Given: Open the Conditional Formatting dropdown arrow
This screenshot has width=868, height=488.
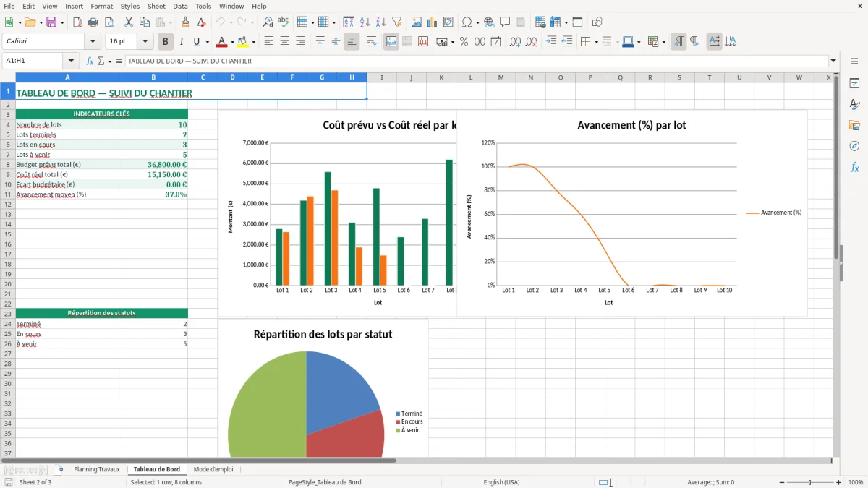Looking at the screenshot, I should pos(663,42).
